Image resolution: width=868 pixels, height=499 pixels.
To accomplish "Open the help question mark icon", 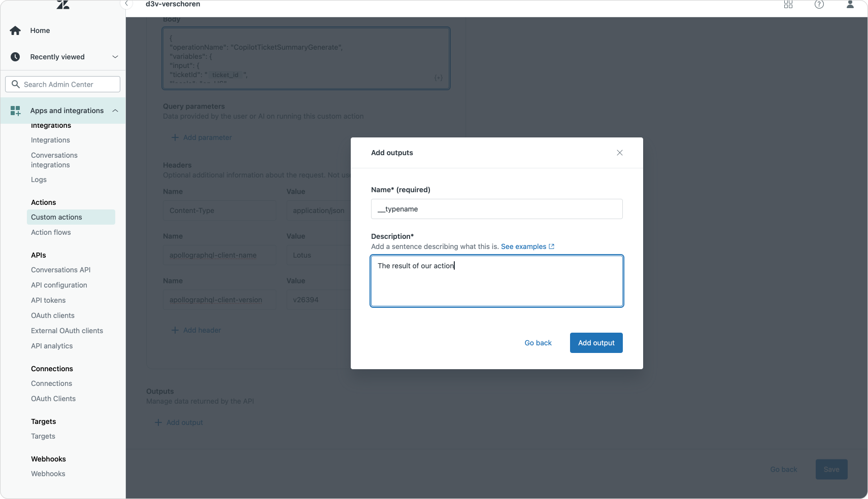I will [819, 5].
